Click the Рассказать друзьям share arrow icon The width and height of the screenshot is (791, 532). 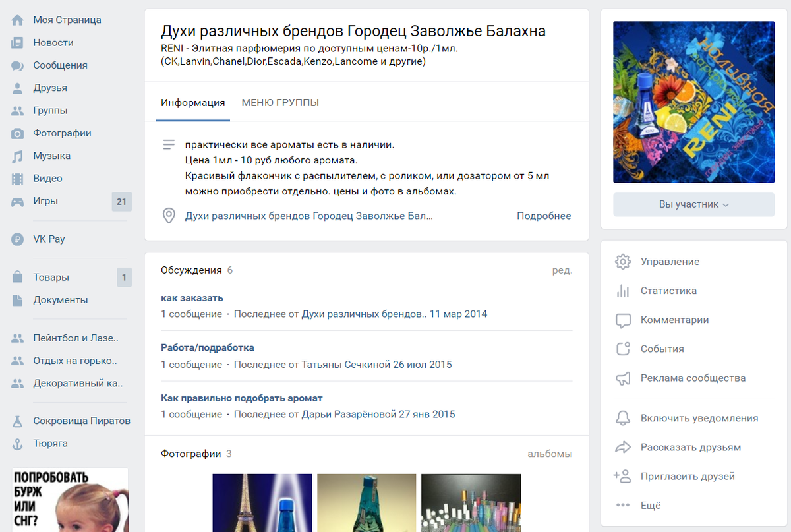pyautogui.click(x=622, y=447)
